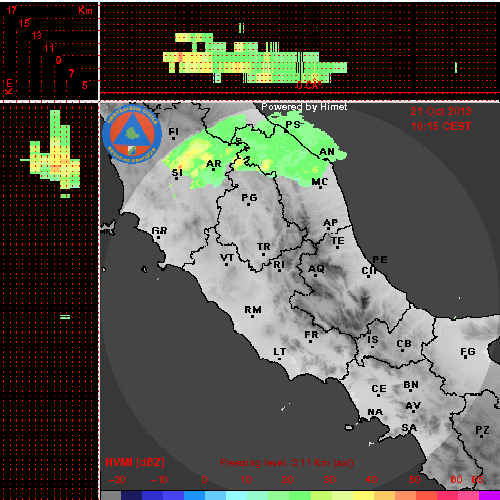Click the PZ city label on the map
The width and height of the screenshot is (500, 500).
(x=482, y=430)
